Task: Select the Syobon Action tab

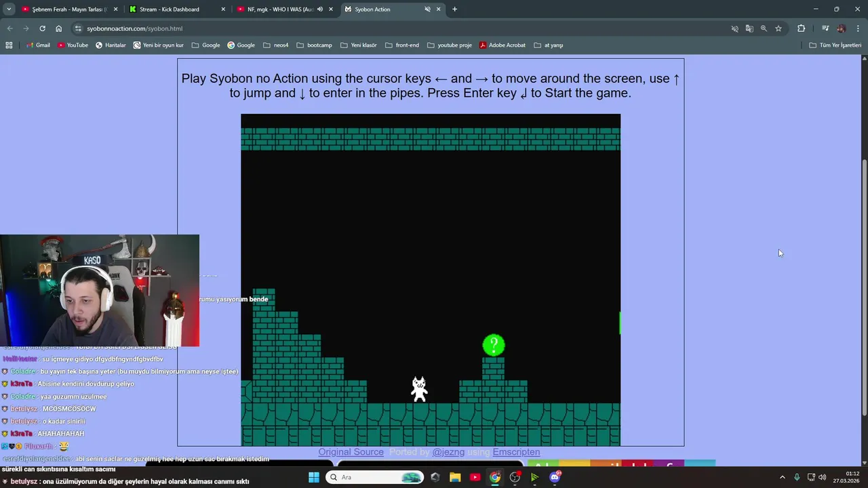Action: coord(392,9)
